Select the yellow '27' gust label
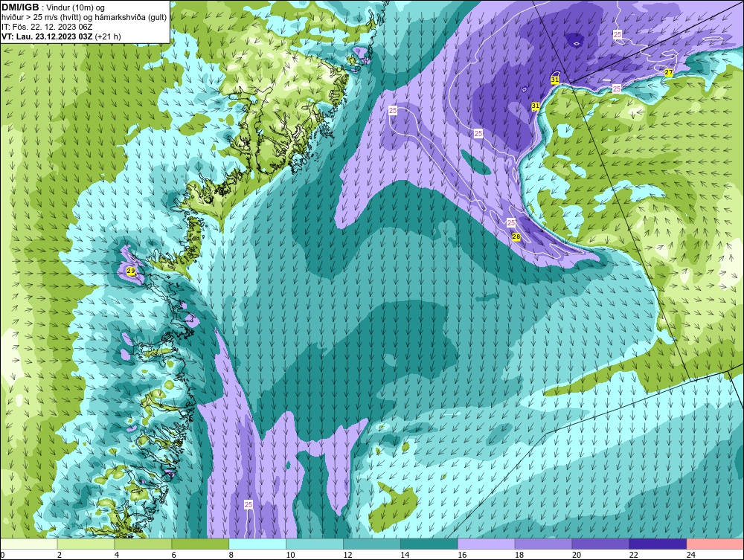This screenshot has width=744, height=560. click(x=669, y=73)
